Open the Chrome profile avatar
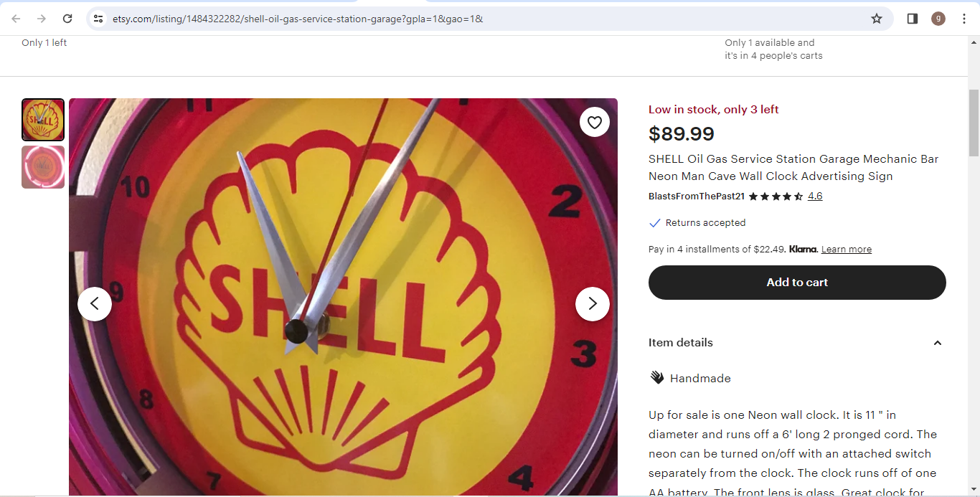This screenshot has width=980, height=497. coord(938,19)
